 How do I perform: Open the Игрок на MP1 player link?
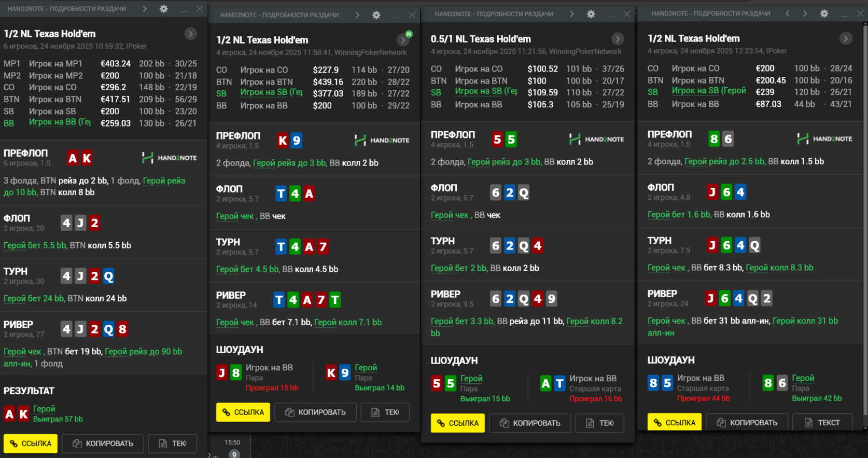pyautogui.click(x=55, y=64)
